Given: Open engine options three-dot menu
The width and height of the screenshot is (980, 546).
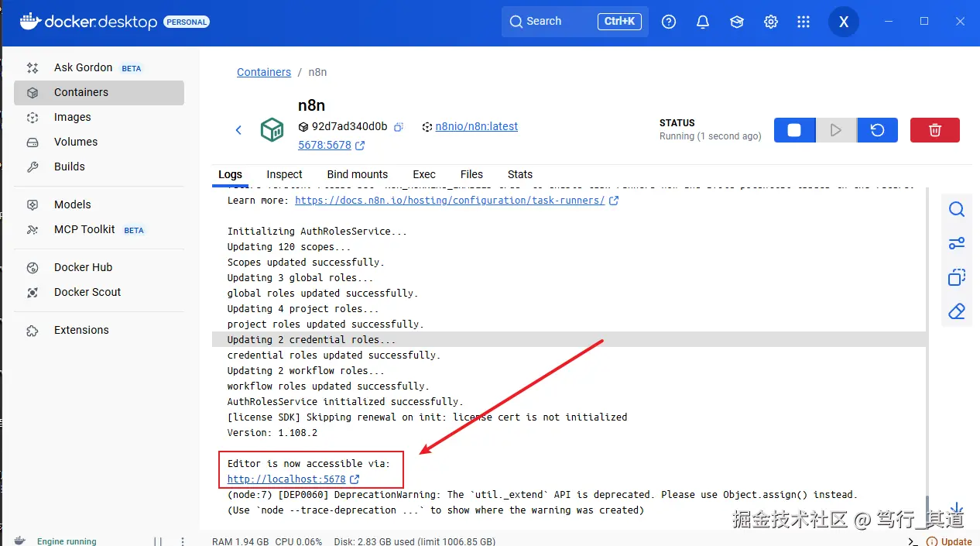Looking at the screenshot, I should pos(183,541).
